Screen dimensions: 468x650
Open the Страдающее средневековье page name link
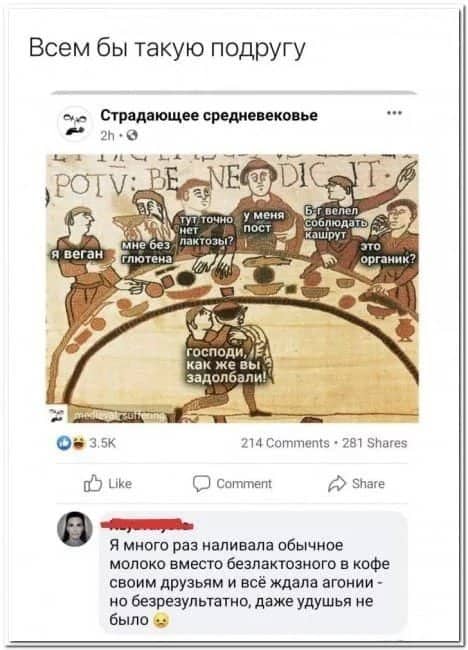tap(209, 115)
